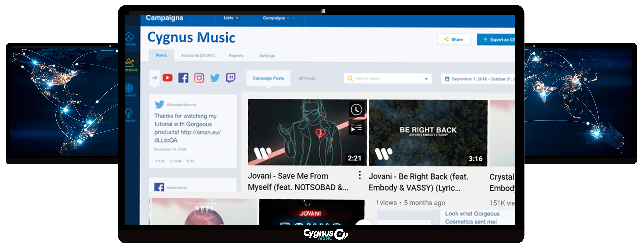Screen dimensions: 644x249
Task: Click into the Filter by creator field
Action: click(x=388, y=78)
